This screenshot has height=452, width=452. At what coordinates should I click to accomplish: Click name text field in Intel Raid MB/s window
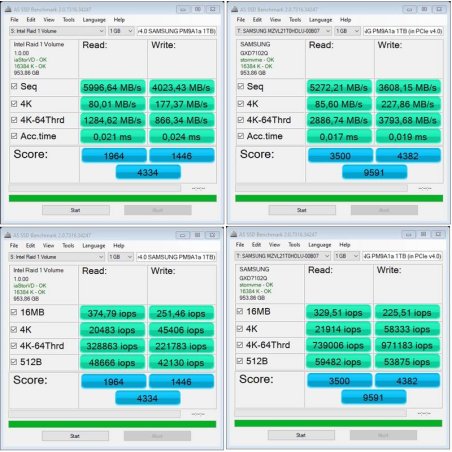pos(177,31)
